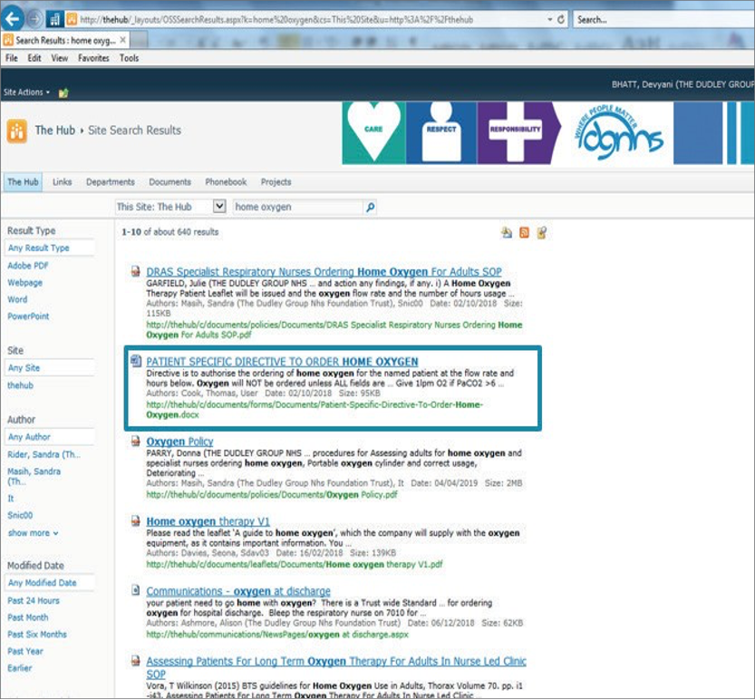Select the Departments navigation tab
This screenshot has width=755, height=700.
click(110, 182)
